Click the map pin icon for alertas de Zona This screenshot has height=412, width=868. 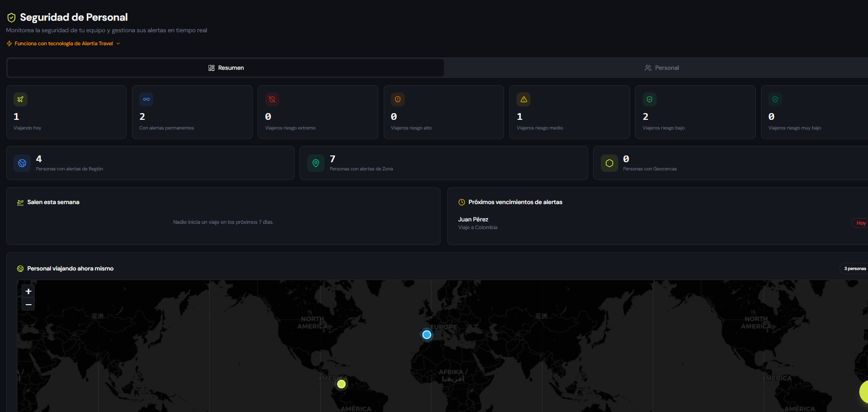click(x=316, y=163)
